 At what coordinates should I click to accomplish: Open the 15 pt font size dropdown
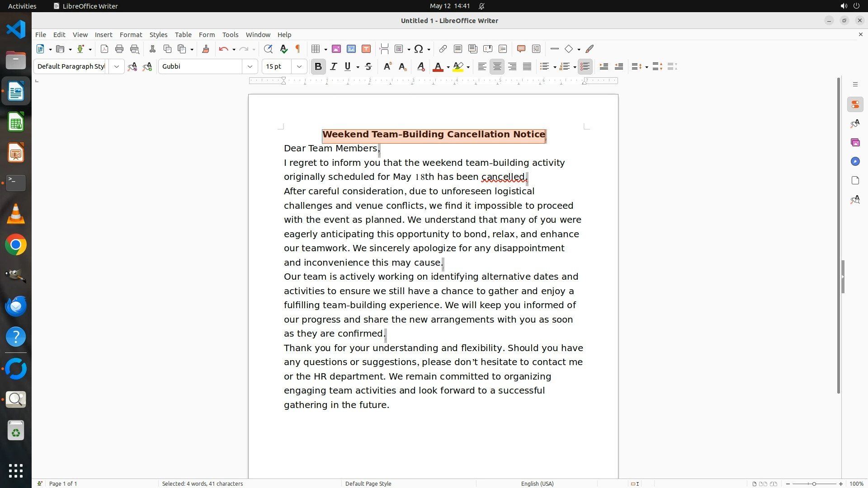(299, 67)
